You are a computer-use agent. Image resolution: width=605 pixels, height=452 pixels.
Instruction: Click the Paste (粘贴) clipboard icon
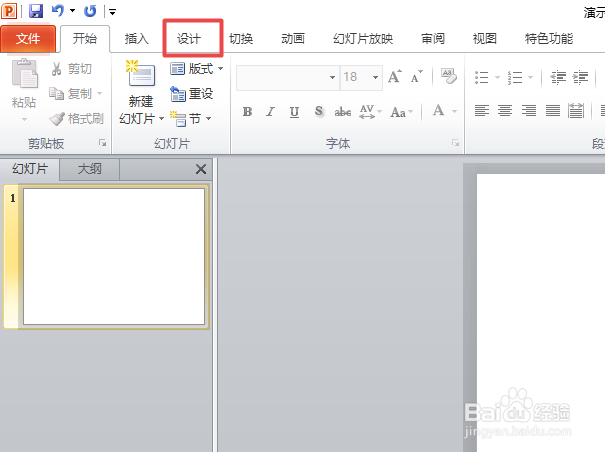pos(24,73)
